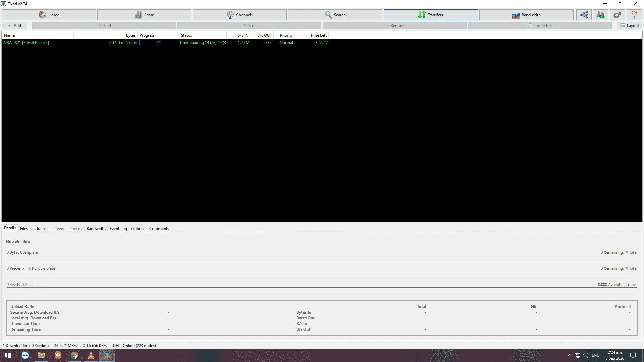Image resolution: width=644 pixels, height=362 pixels.
Task: Select the NBA 2K21 [FitGirl Repack] transfer
Action: click(x=26, y=43)
